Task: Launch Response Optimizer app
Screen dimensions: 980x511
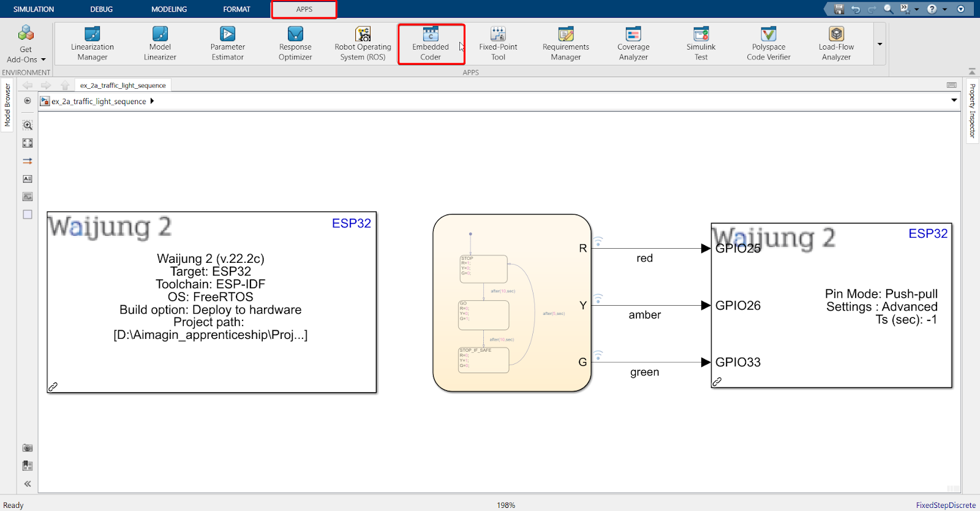Action: (x=295, y=44)
